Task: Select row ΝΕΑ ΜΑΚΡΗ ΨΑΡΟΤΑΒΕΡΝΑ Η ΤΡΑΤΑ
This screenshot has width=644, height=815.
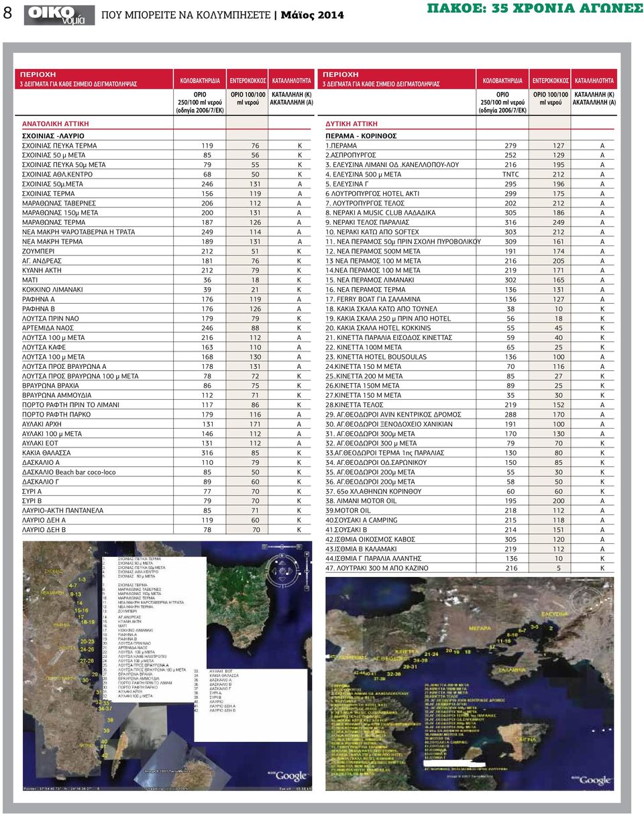Action: (167, 231)
